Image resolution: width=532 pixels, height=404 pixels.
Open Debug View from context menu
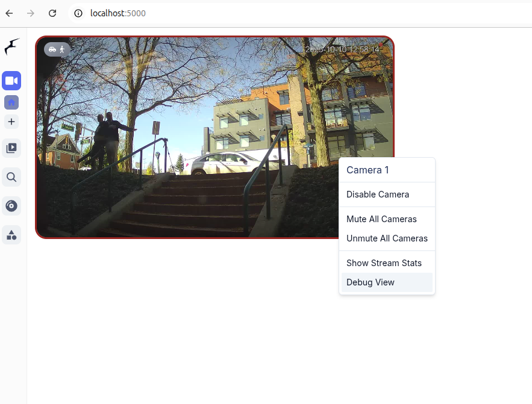point(371,282)
